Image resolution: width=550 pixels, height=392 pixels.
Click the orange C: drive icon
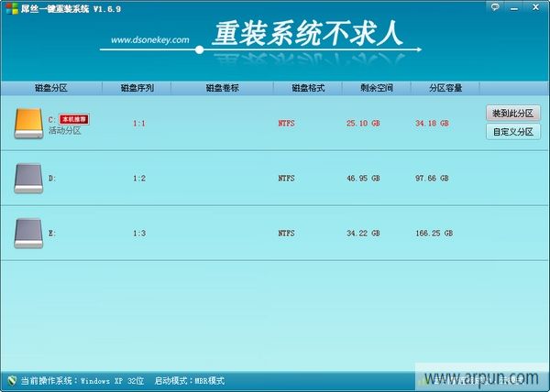click(x=29, y=124)
